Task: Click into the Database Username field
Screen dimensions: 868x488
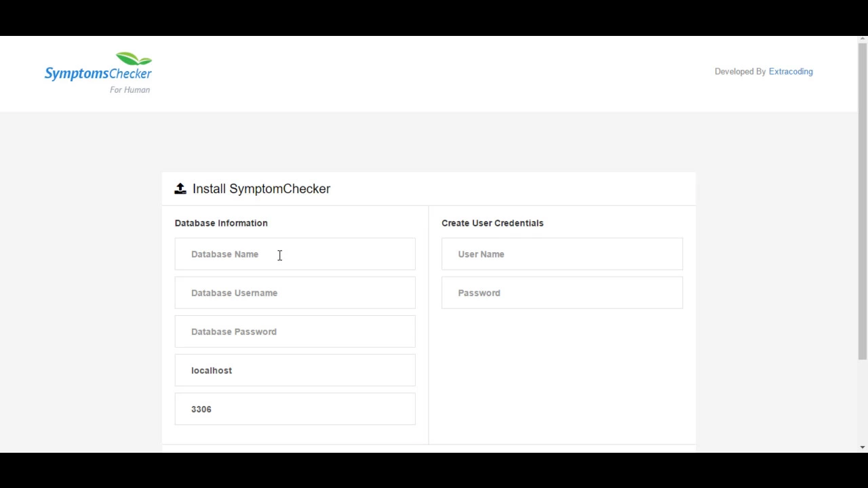Action: pos(295,293)
